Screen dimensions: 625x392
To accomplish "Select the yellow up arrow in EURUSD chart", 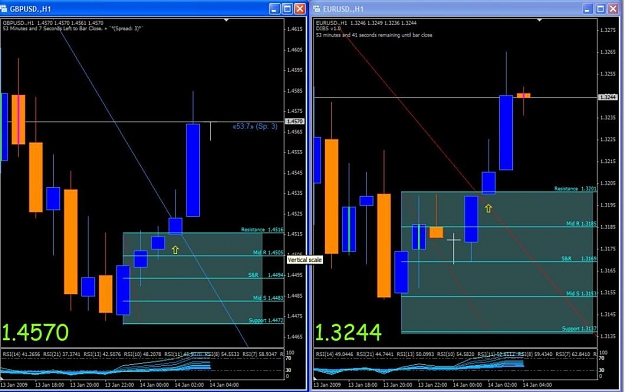I will 488,208.
